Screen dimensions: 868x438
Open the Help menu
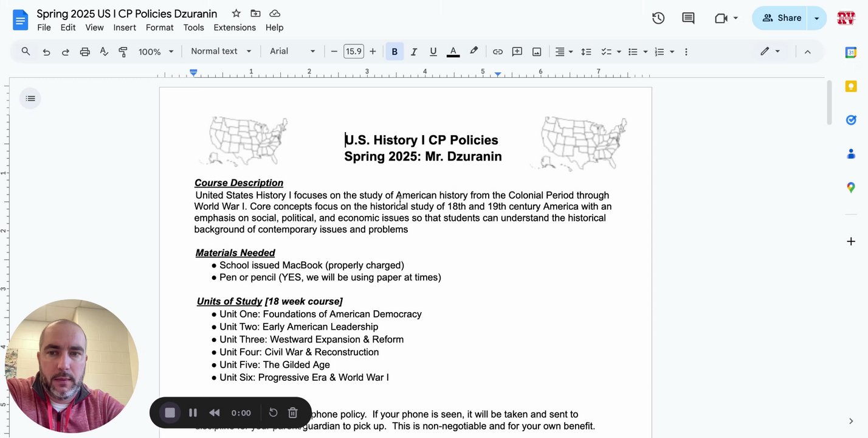[274, 27]
